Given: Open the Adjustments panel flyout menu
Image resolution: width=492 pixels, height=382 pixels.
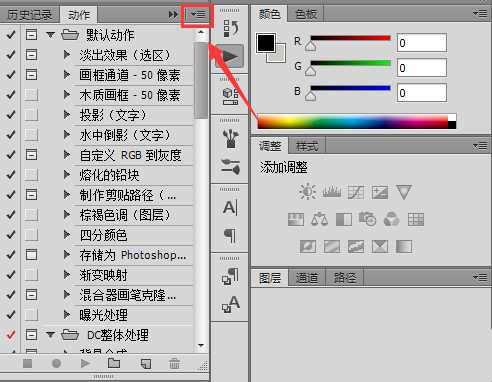Looking at the screenshot, I should pyautogui.click(x=480, y=146).
